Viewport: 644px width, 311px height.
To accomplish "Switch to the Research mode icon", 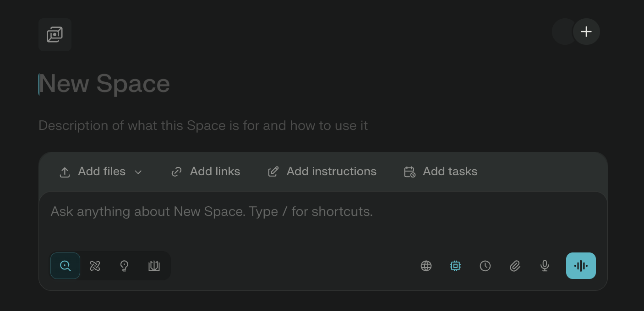I will (x=95, y=266).
